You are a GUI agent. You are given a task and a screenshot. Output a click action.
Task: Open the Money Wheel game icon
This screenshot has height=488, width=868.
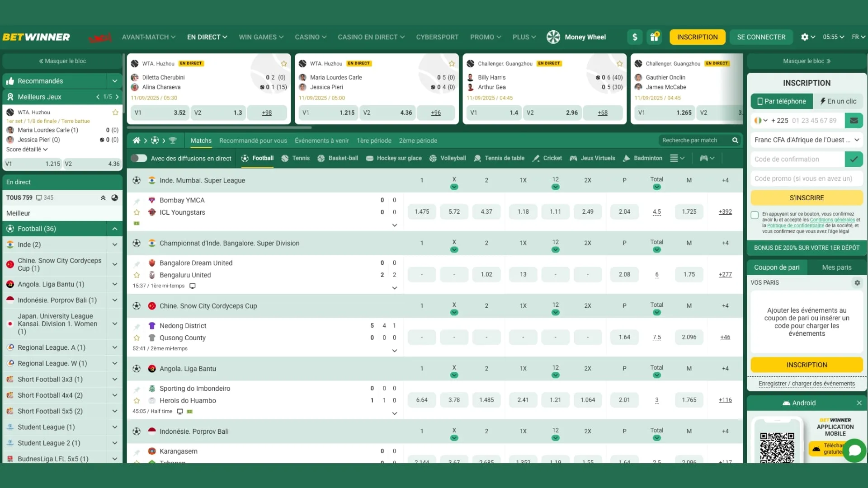tap(553, 37)
